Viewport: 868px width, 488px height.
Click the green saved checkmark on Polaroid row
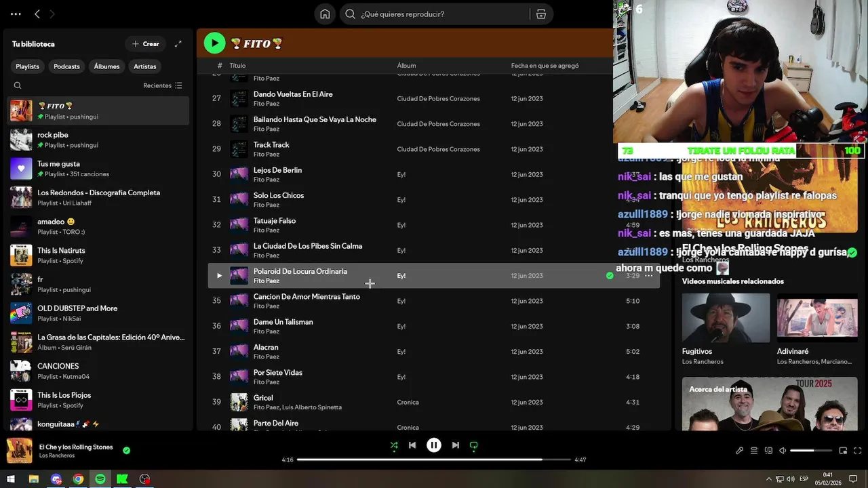pyautogui.click(x=610, y=276)
